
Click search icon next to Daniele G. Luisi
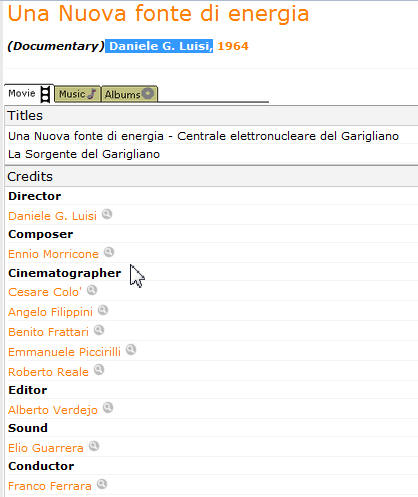click(x=107, y=214)
